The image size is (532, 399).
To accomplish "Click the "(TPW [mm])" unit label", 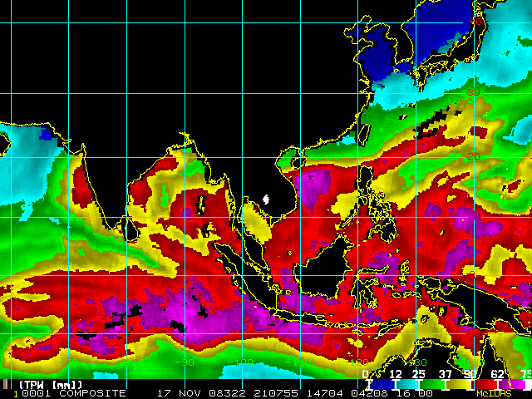I will (51, 385).
